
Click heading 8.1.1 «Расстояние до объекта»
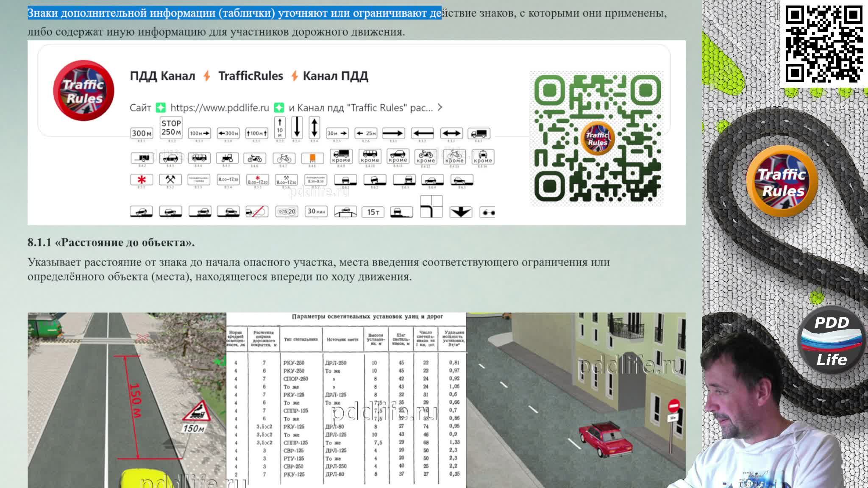coord(111,242)
